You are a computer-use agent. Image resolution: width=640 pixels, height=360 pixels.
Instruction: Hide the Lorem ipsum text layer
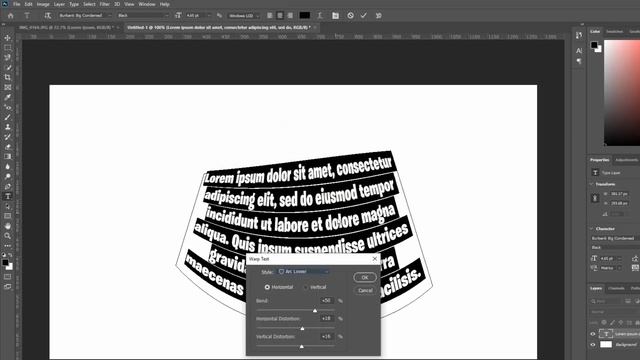coord(593,334)
